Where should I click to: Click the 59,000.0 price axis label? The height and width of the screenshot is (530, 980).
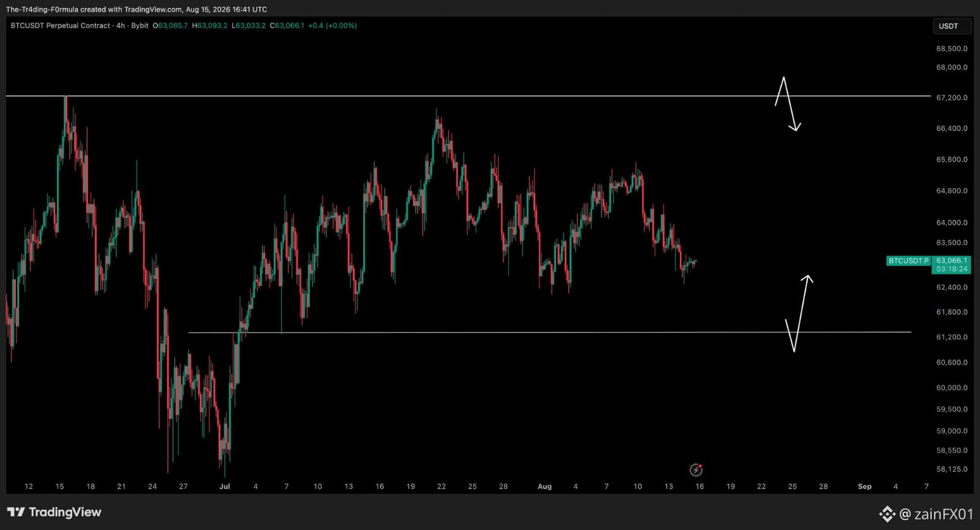pyautogui.click(x=952, y=431)
